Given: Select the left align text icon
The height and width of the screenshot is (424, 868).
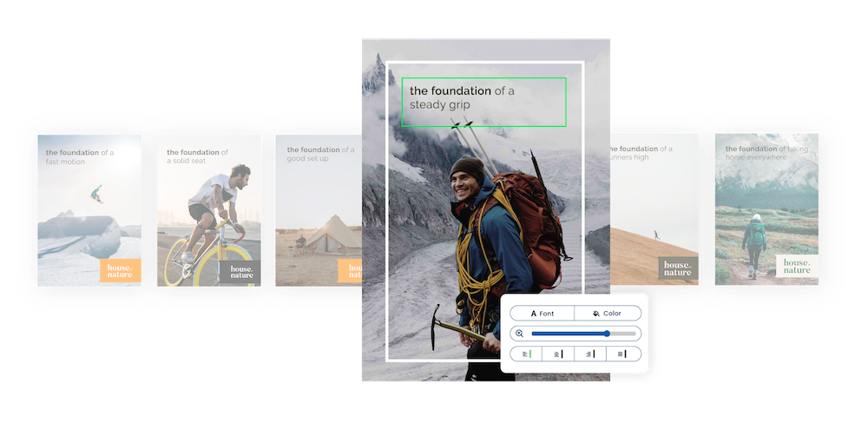Looking at the screenshot, I should (x=526, y=354).
